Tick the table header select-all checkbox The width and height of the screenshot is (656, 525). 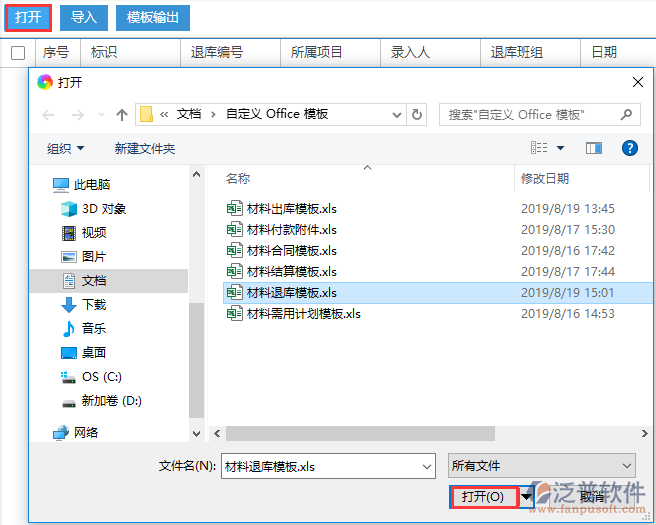18,53
